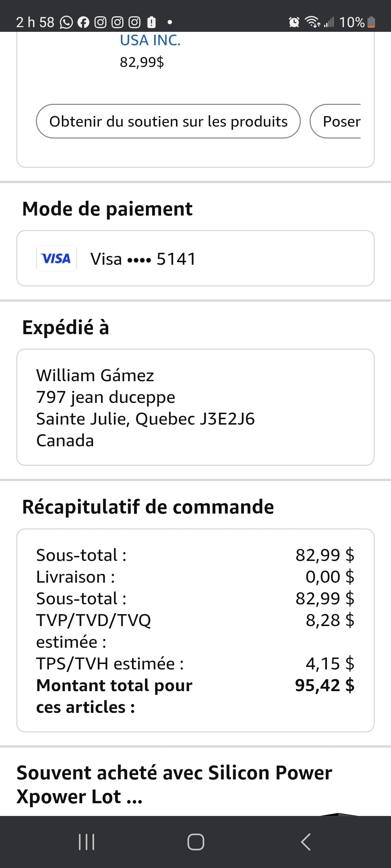Open recent apps with the three-bar navigation button

pos(87,842)
